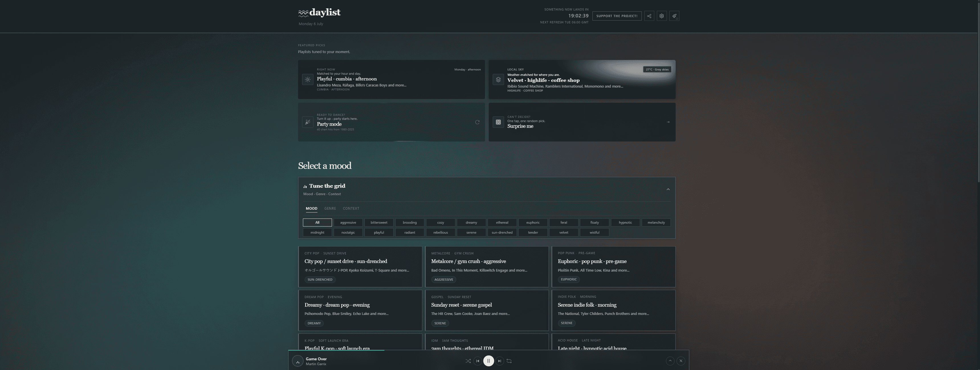Click the dice icon on Surprise me
Viewport: 980px width, 370px height.
498,122
